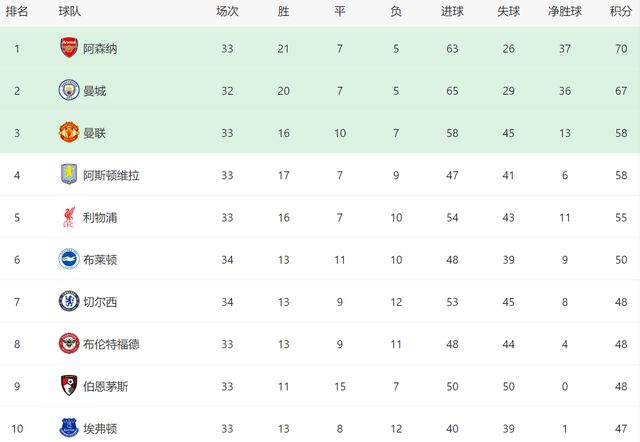Open the 阿斯顿维拉 team link
This screenshot has width=640, height=442.
click(111, 175)
